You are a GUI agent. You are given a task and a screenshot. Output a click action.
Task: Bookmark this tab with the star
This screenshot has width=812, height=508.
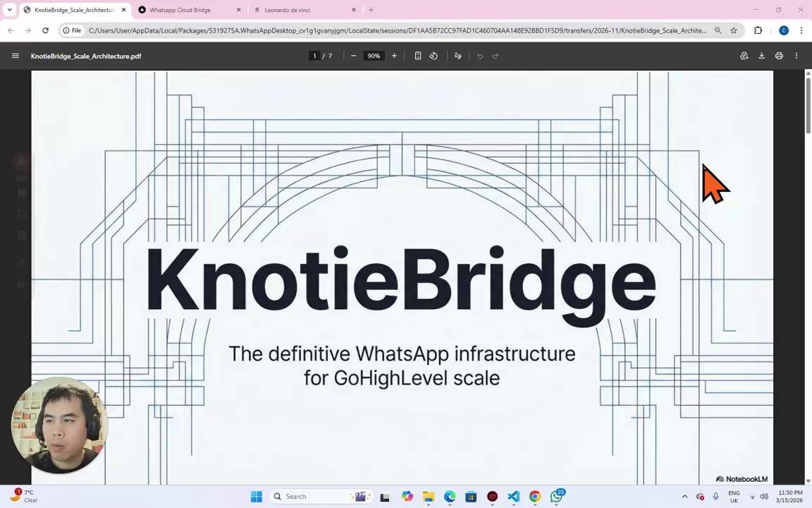point(734,30)
